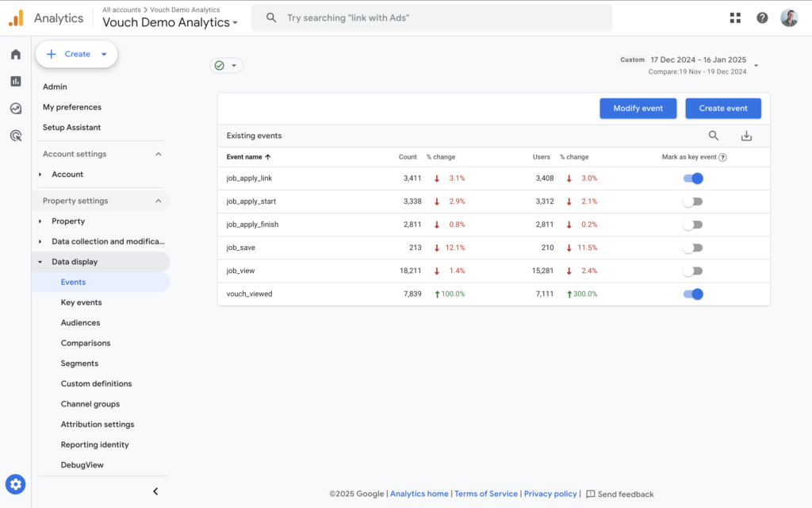The width and height of the screenshot is (812, 508).
Task: Click the Count column header
Action: pyautogui.click(x=408, y=157)
